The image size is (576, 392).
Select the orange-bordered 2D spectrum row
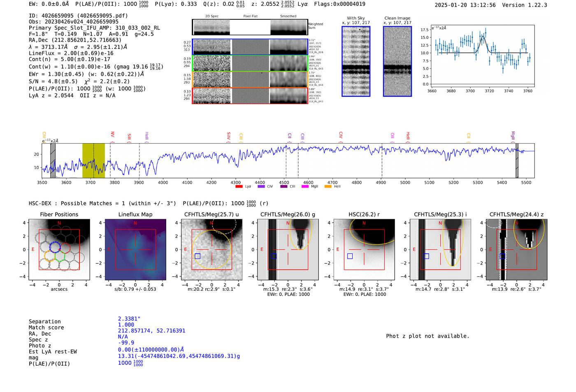(x=250, y=79)
